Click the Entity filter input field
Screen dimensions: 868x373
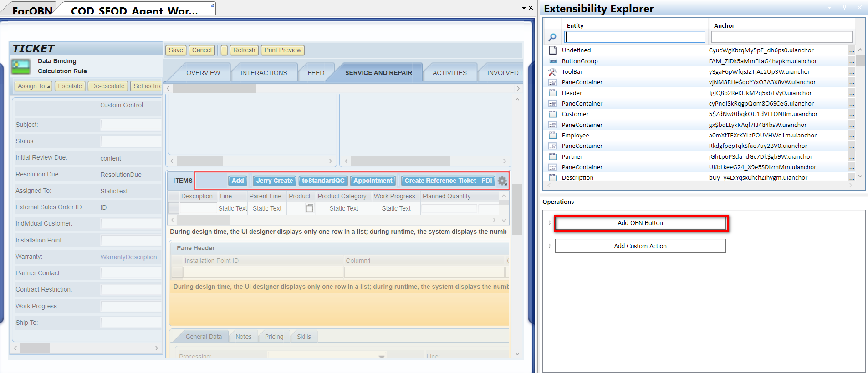635,37
